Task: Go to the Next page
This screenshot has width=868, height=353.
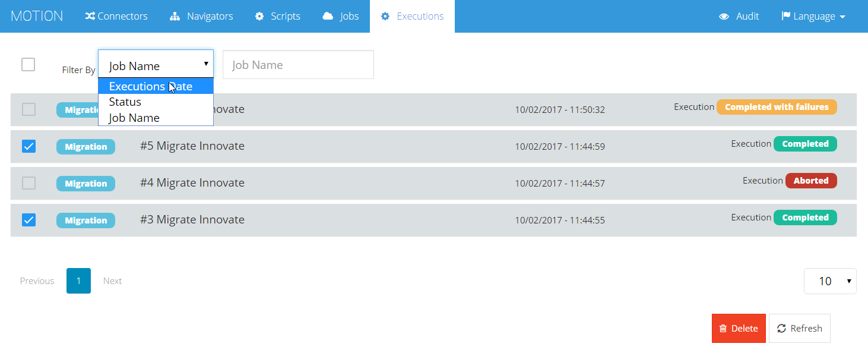Action: [x=112, y=281]
